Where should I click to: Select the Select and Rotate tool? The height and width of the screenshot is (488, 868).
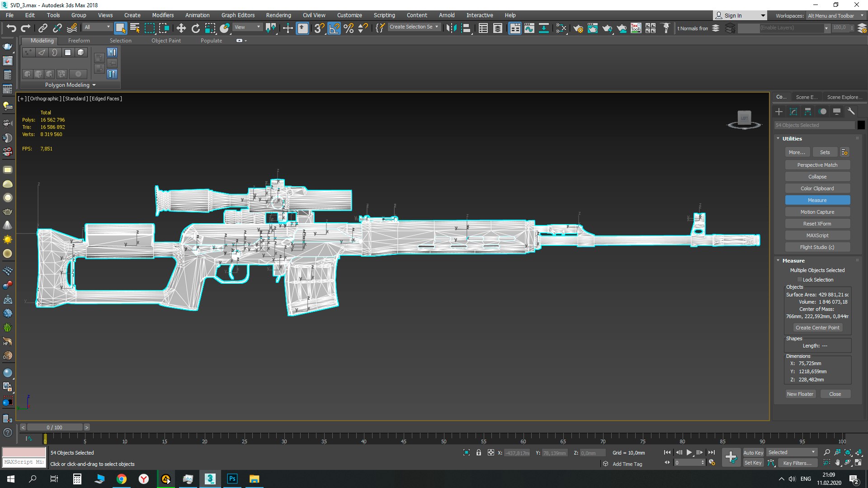pyautogui.click(x=195, y=28)
